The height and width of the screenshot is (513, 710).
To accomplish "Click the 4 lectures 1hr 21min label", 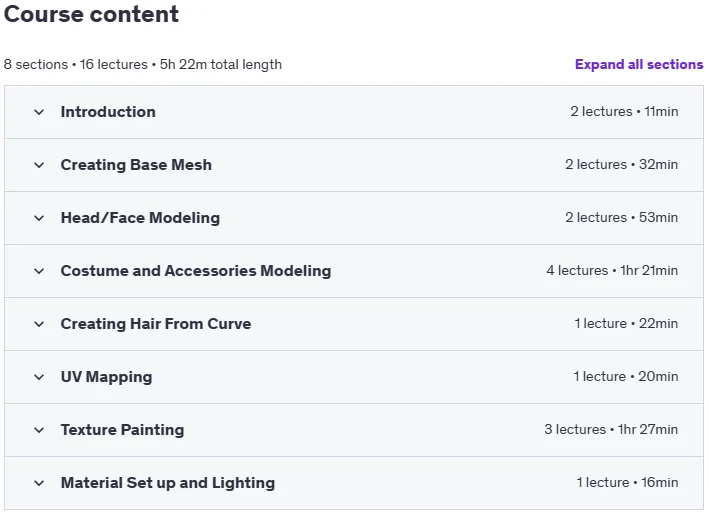I will [612, 270].
